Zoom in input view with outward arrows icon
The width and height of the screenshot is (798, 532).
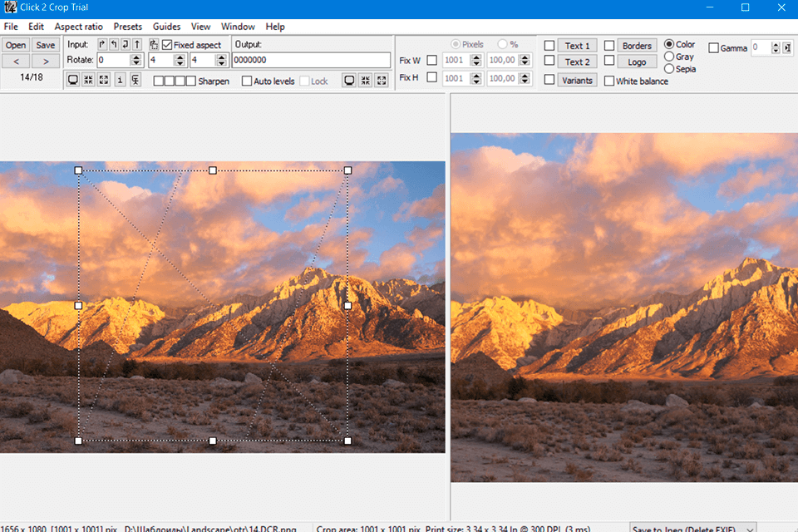[104, 81]
